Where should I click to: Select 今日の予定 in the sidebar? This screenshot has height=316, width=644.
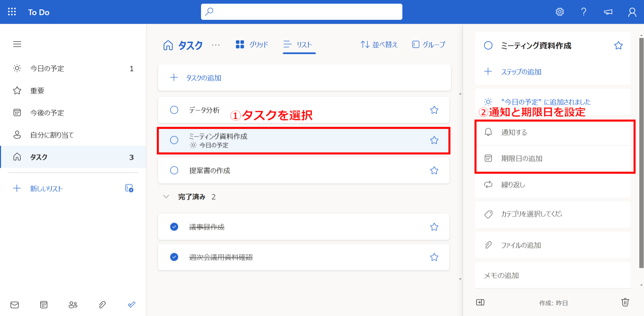coord(47,68)
